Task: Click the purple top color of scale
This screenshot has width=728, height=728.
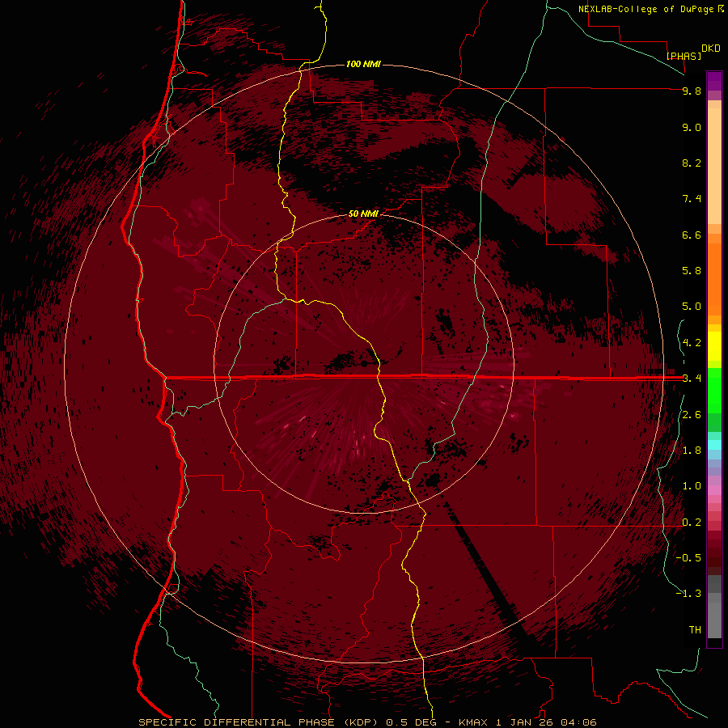Action: [714, 81]
